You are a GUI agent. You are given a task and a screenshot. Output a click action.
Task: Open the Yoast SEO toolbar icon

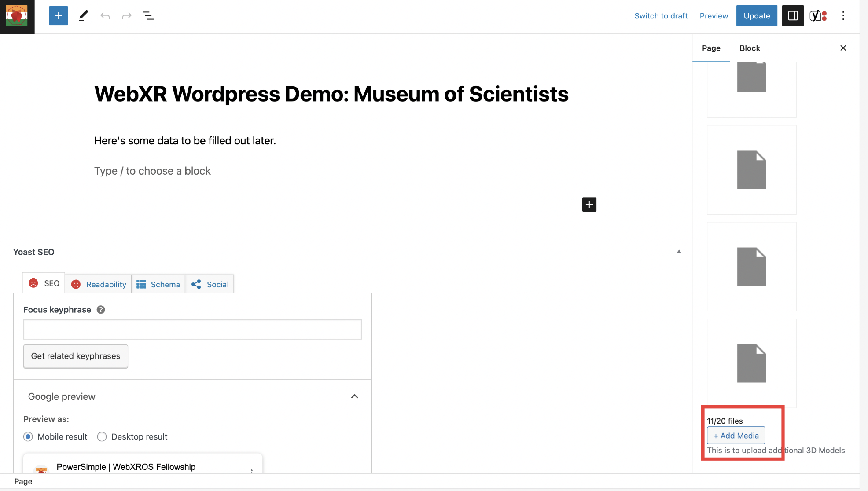coord(818,16)
